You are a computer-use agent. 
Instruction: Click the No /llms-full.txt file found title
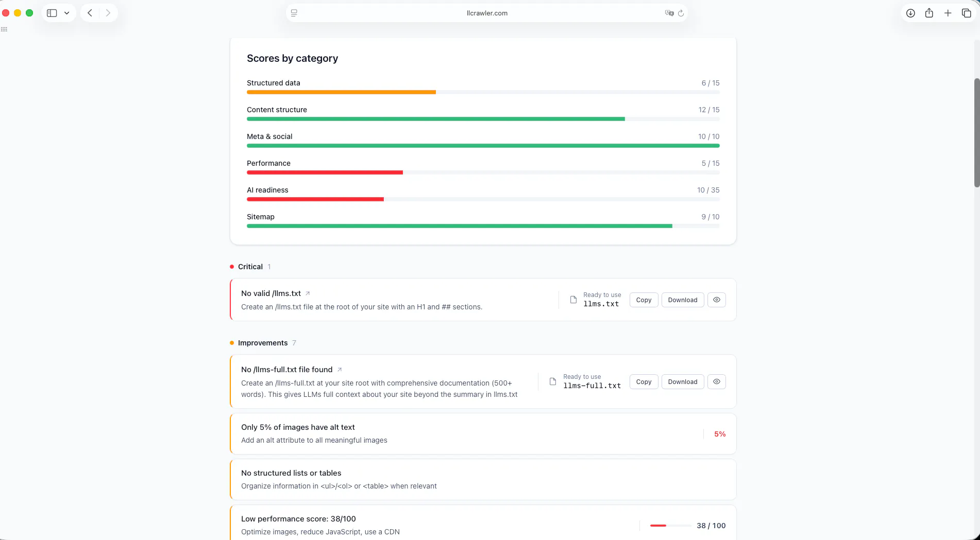pos(287,370)
